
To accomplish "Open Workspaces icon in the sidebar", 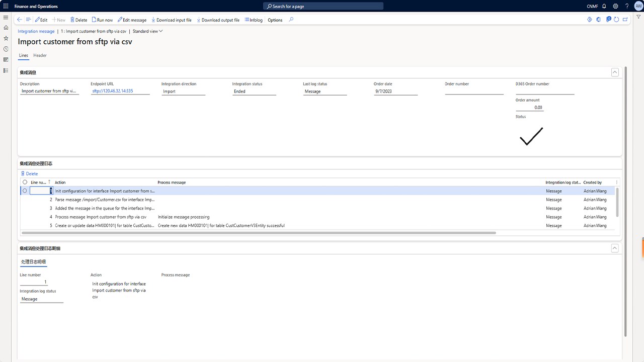I will click(6, 59).
